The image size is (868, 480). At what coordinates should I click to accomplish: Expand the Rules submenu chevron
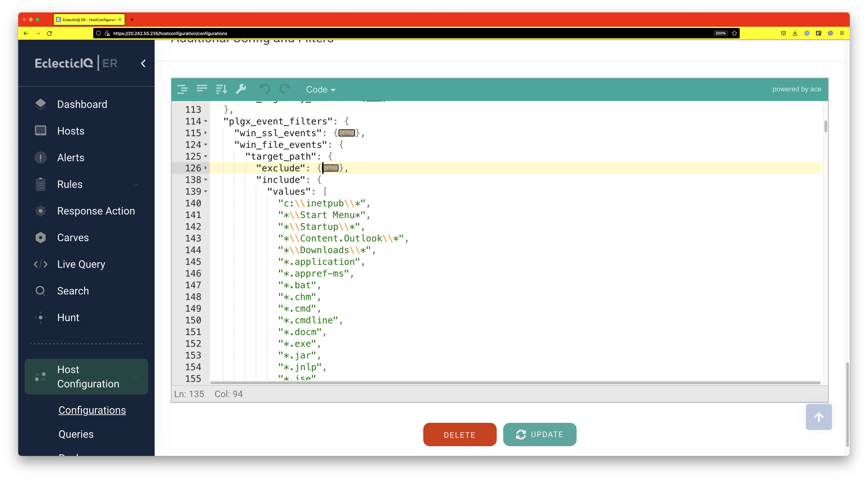(135, 185)
